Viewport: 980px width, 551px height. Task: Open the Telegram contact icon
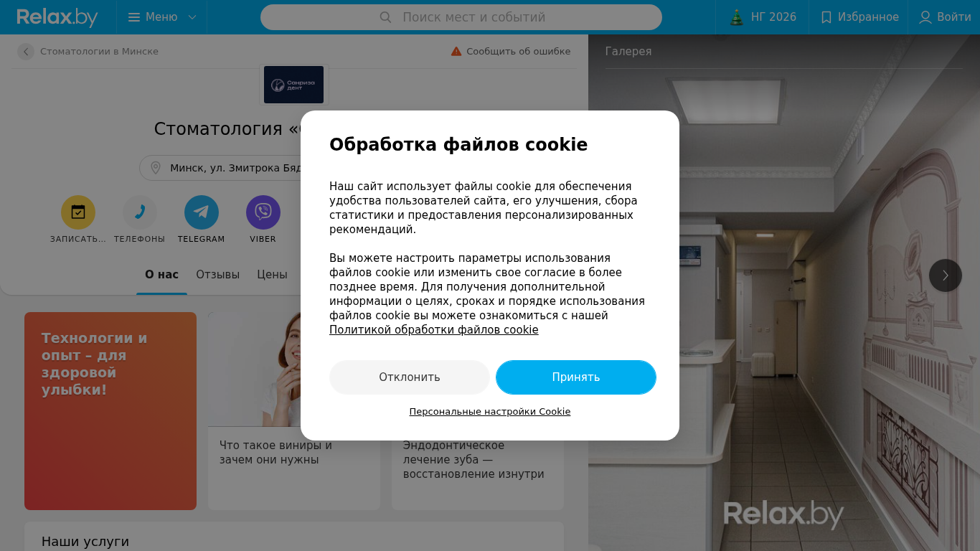pos(202,212)
